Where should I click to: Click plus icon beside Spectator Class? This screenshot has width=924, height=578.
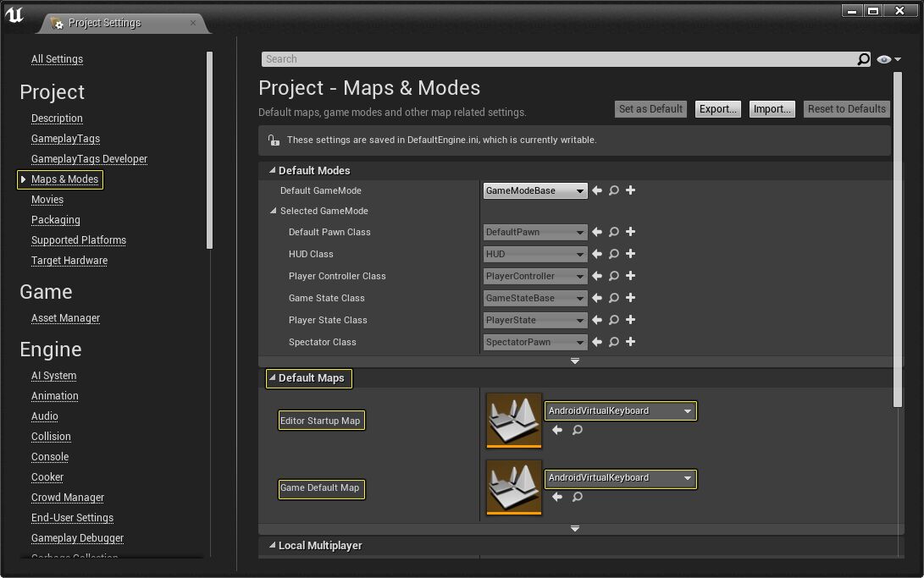[x=630, y=342]
